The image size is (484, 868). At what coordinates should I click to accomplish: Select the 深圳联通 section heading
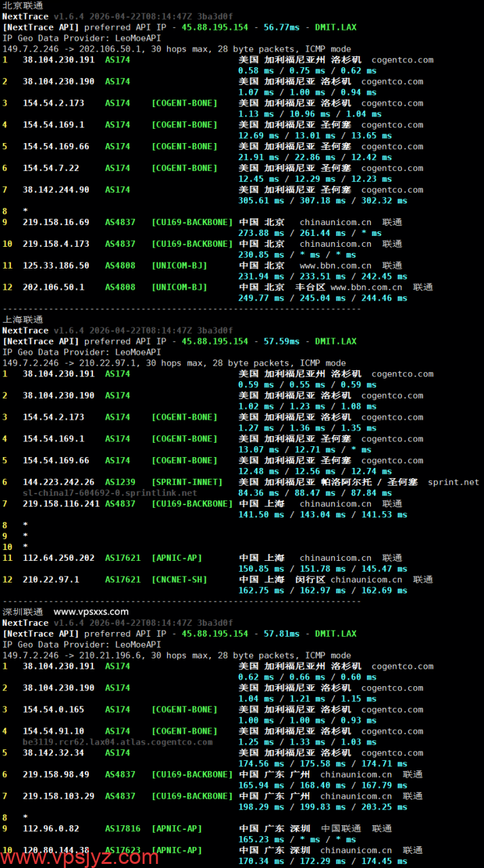(x=22, y=612)
